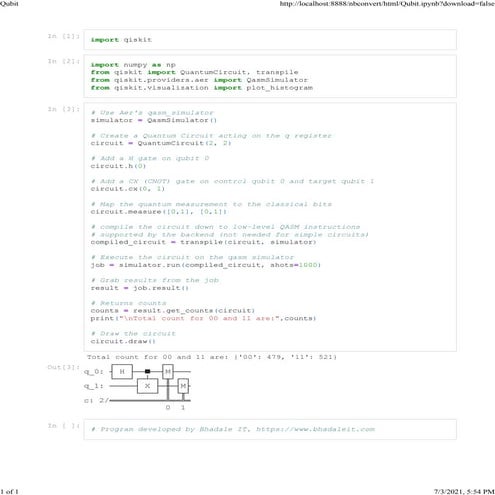Click the M measurement box on q_0 wire
Screen dimensions: 495x495
pyautogui.click(x=168, y=371)
